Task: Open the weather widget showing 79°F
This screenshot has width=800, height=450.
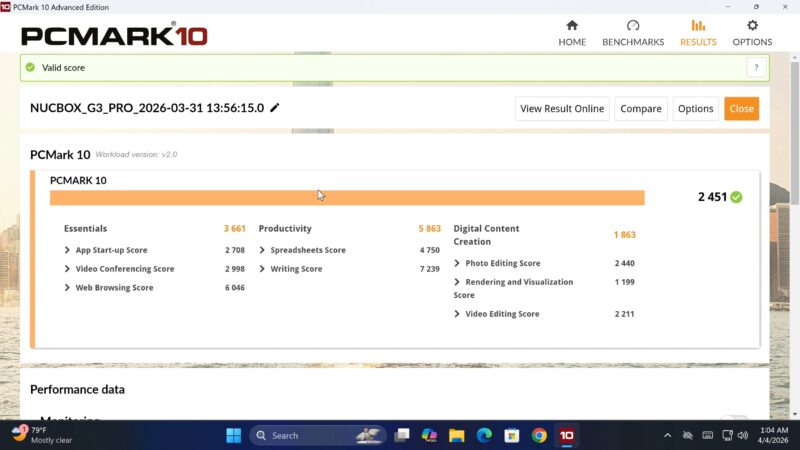Action: [42, 435]
